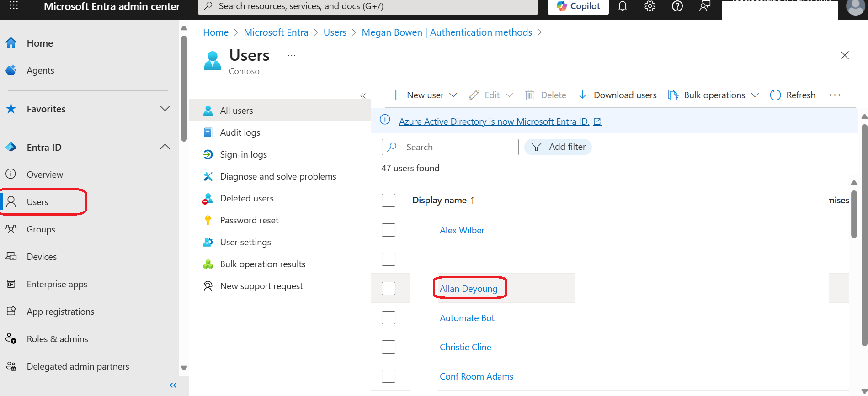The height and width of the screenshot is (396, 868).
Task: Click the Devices icon in sidebar
Action: [x=11, y=256]
